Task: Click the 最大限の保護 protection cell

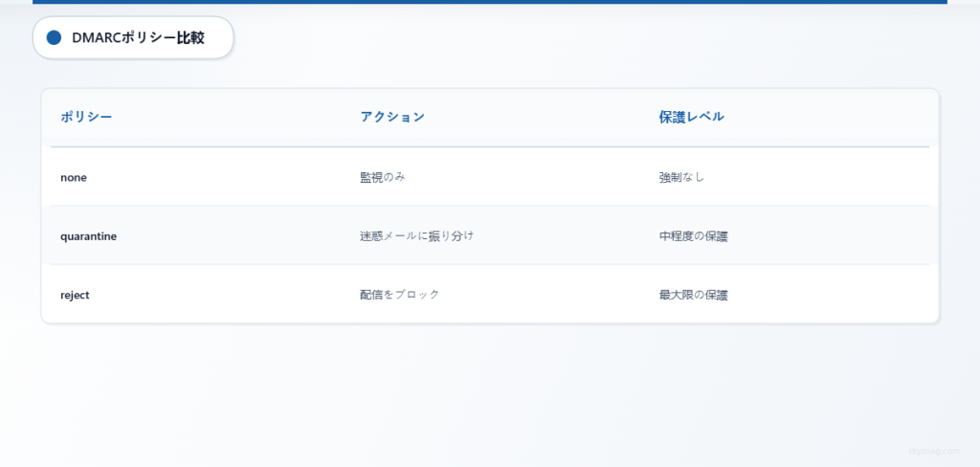Action: point(693,295)
